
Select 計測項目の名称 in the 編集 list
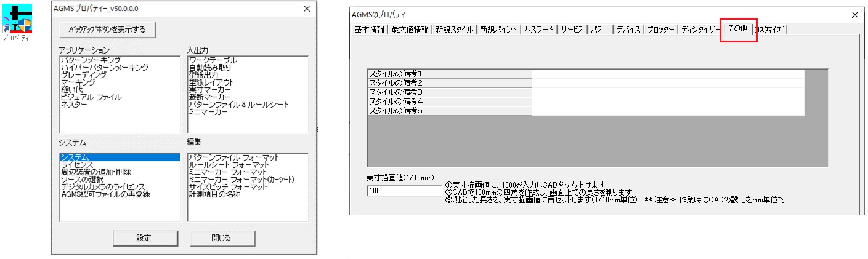[x=214, y=194]
